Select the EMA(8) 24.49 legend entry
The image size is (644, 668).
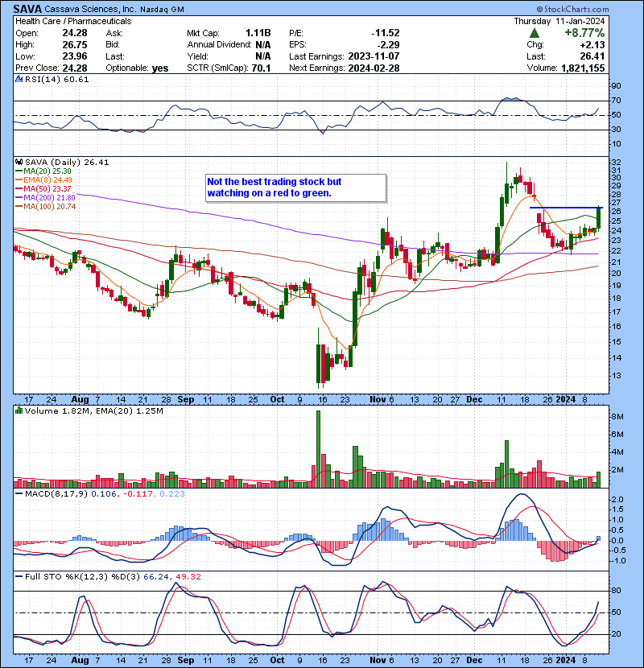[x=44, y=180]
